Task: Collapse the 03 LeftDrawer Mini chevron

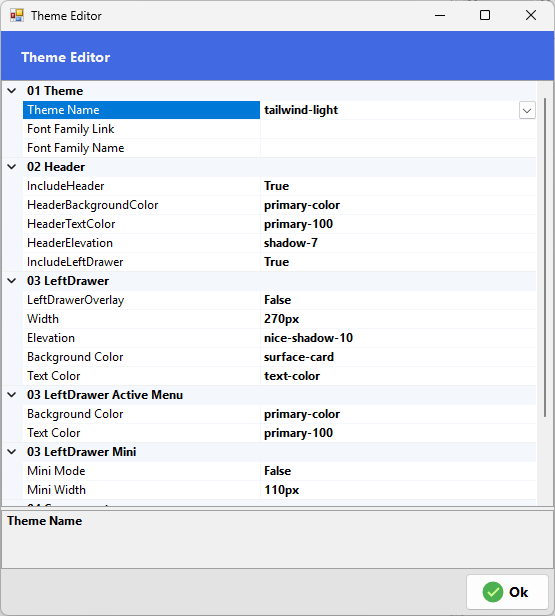Action: (12, 452)
